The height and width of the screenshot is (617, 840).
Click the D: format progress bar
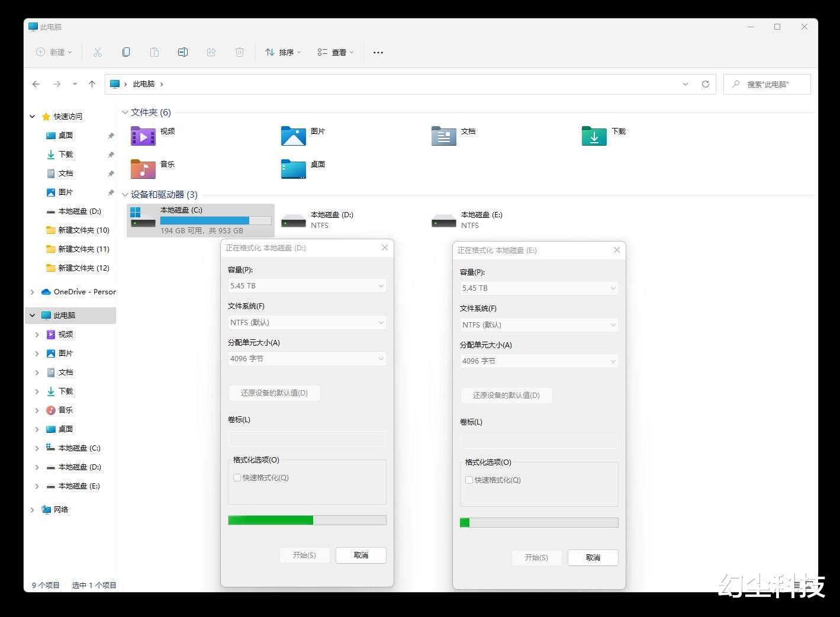tap(307, 520)
